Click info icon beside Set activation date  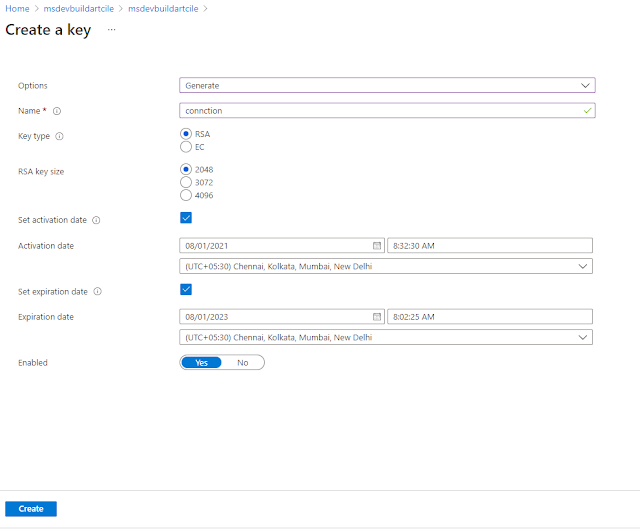(x=96, y=220)
